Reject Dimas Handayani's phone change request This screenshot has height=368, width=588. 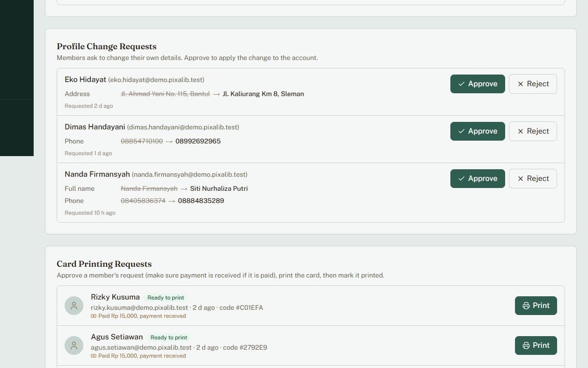point(533,131)
